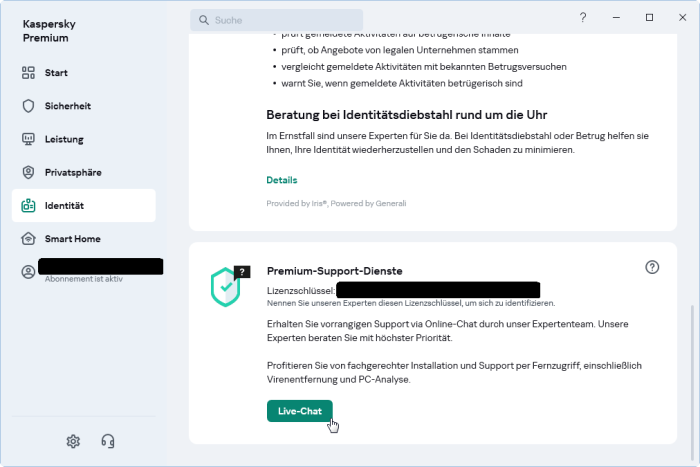Open the user account profile icon
700x467 pixels.
28,272
